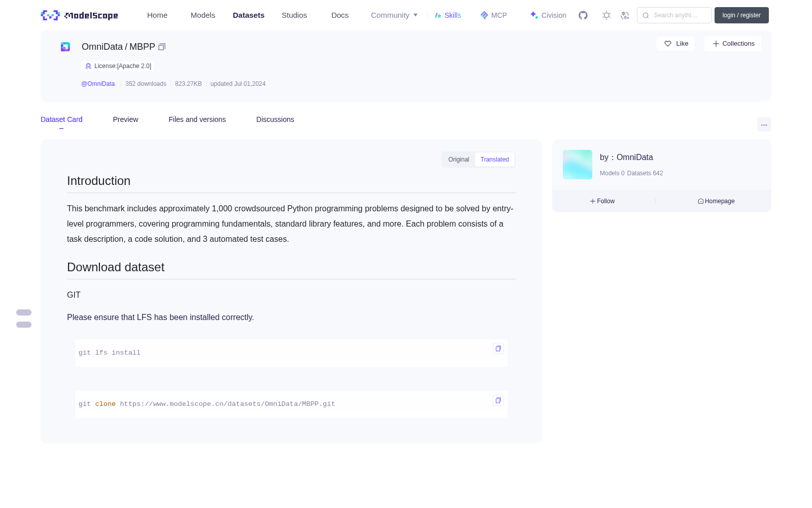The height and width of the screenshot is (508, 812).
Task: Click the search magnifier icon
Action: [646, 15]
